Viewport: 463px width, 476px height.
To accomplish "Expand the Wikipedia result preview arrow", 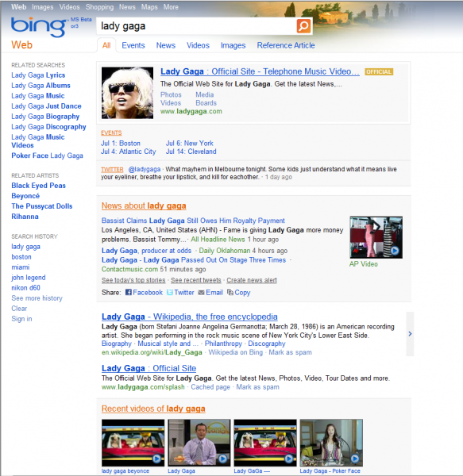I will (x=410, y=334).
